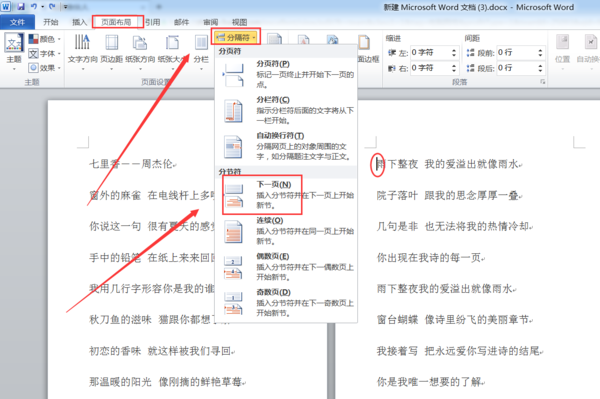Save the document using quick access icon

pos(20,6)
